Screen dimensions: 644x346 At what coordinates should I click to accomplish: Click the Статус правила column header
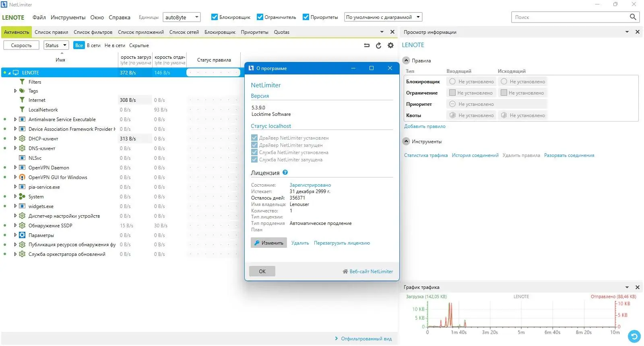coord(214,60)
